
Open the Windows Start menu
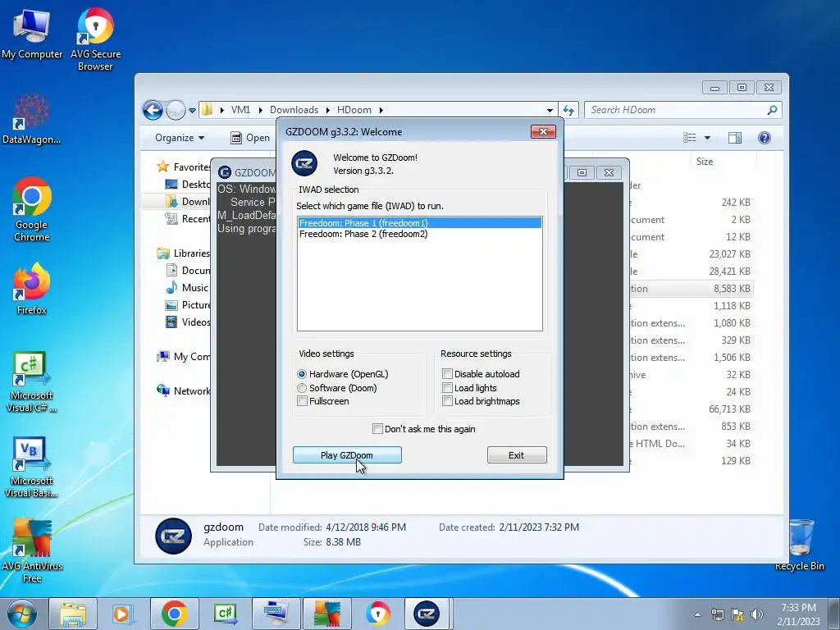coord(21,614)
